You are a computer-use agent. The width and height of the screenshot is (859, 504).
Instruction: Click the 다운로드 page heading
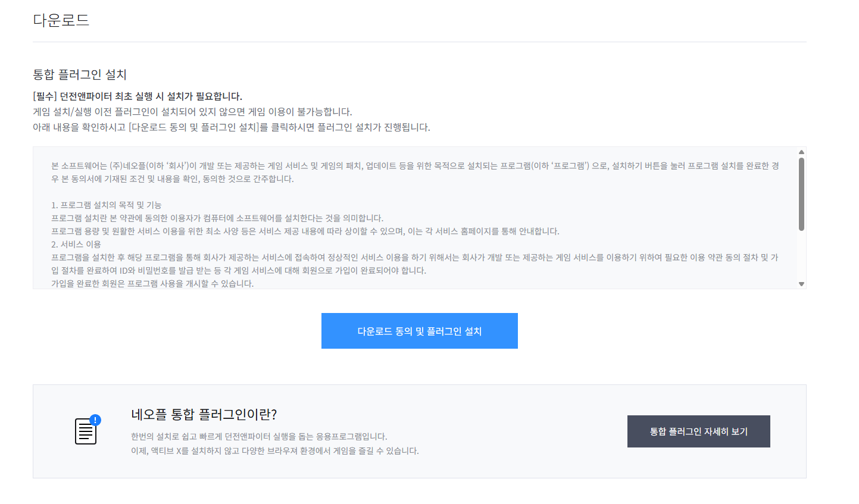(61, 20)
